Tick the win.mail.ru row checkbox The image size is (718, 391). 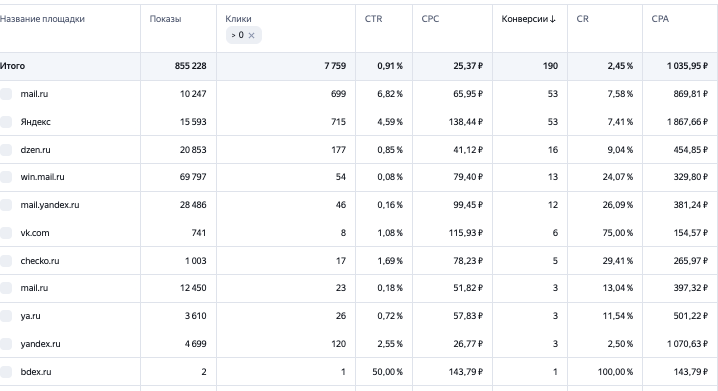point(6,177)
